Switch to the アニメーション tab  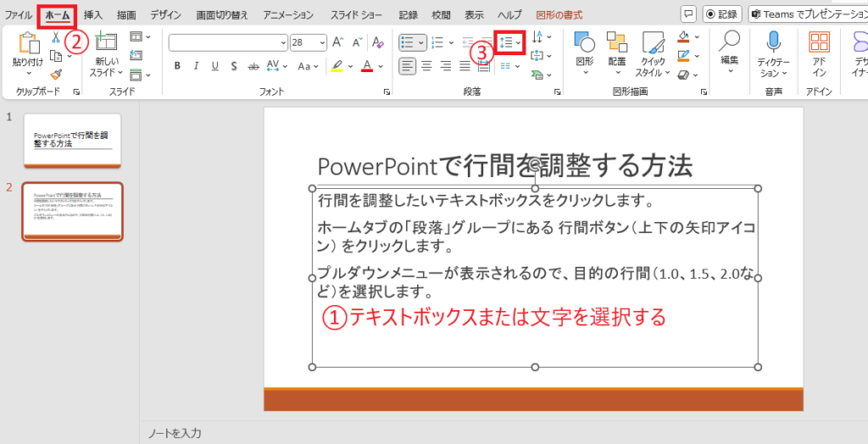[x=288, y=15]
